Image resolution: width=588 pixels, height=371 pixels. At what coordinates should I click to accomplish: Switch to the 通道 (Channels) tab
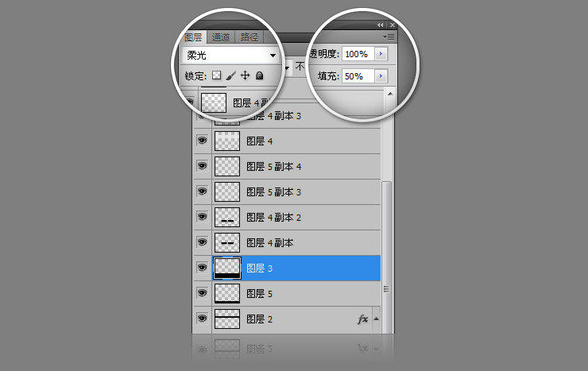coord(221,37)
